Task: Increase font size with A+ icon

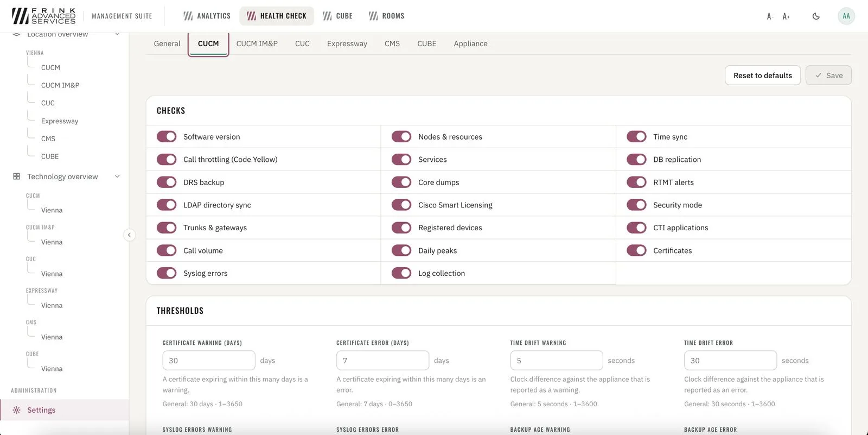Action: 786,16
